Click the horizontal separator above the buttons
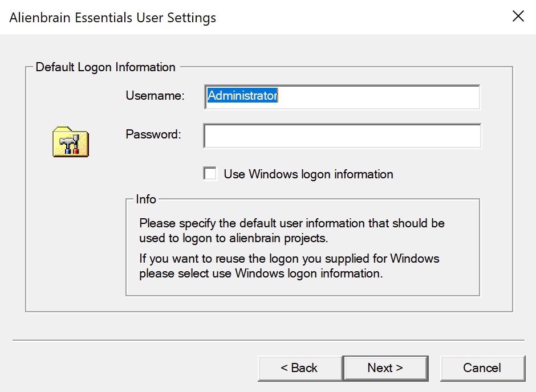This screenshot has width=536, height=392. pyautogui.click(x=268, y=341)
